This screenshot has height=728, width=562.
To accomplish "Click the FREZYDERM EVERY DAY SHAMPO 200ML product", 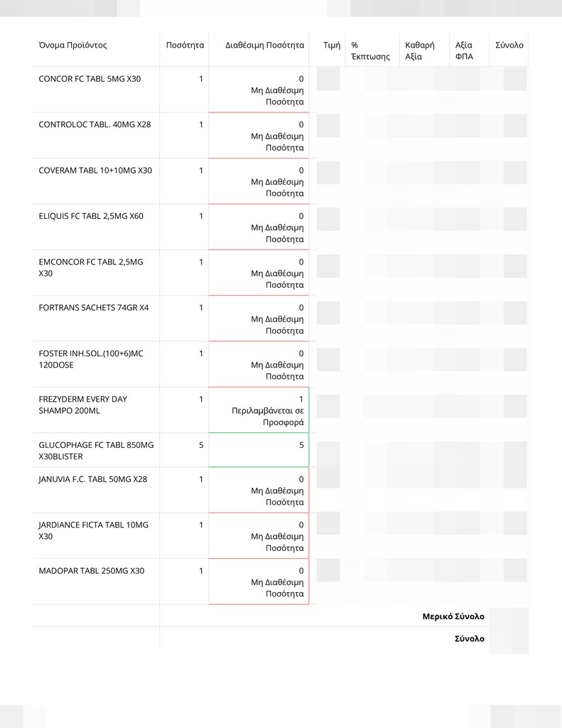I will 83,405.
